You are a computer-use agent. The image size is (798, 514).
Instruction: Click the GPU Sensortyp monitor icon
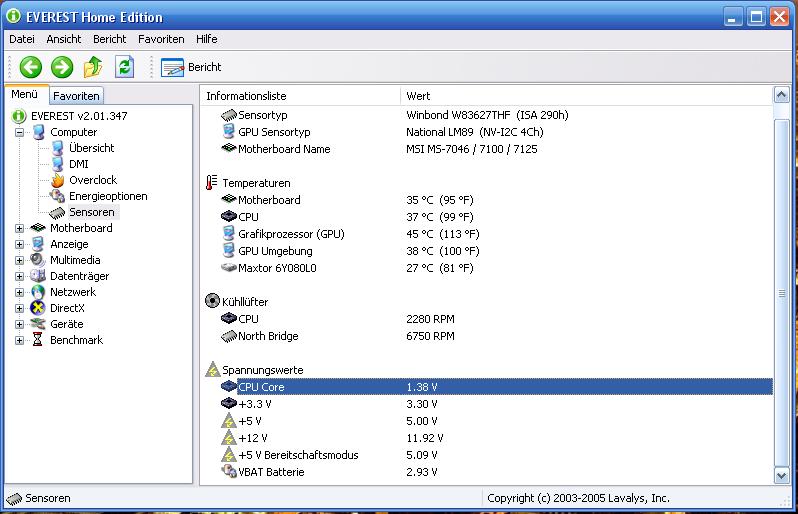[x=229, y=132]
